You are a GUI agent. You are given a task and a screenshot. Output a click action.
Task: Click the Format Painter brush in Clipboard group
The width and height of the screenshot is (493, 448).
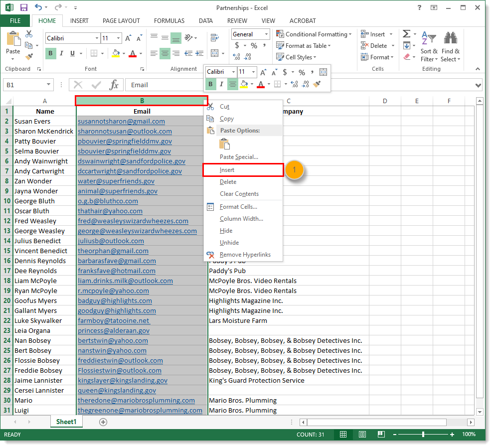point(29,57)
